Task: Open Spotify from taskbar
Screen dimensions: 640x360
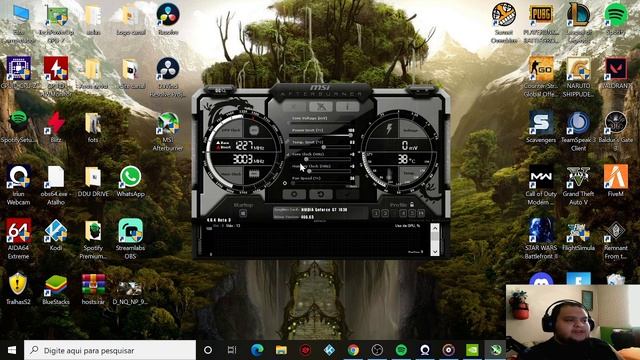Action: [401, 350]
